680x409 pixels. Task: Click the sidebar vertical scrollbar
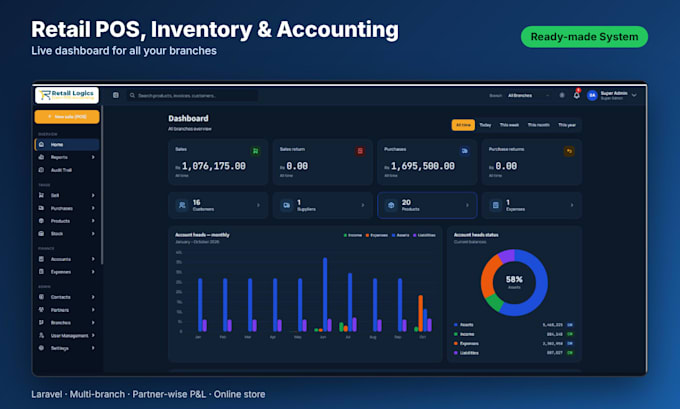pyautogui.click(x=102, y=184)
